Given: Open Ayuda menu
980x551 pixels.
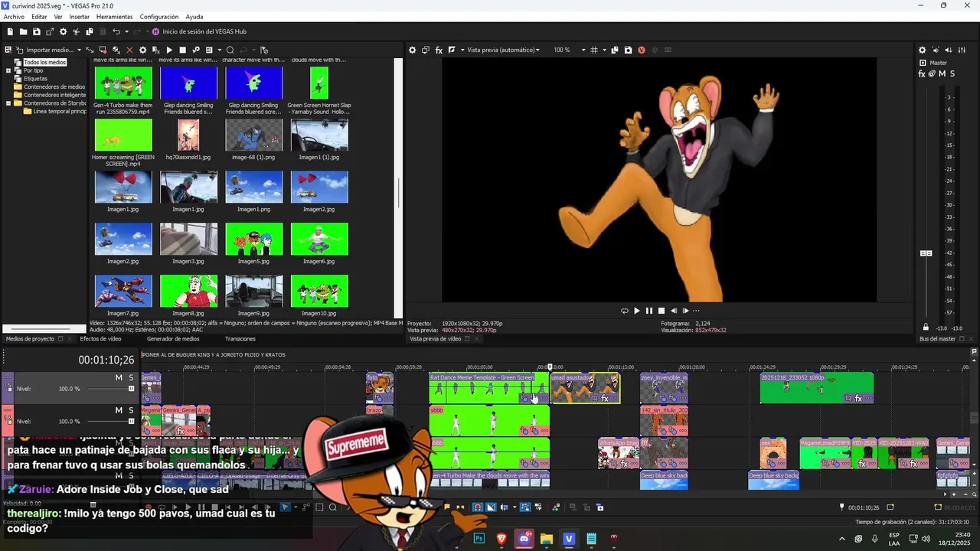Looking at the screenshot, I should (194, 16).
